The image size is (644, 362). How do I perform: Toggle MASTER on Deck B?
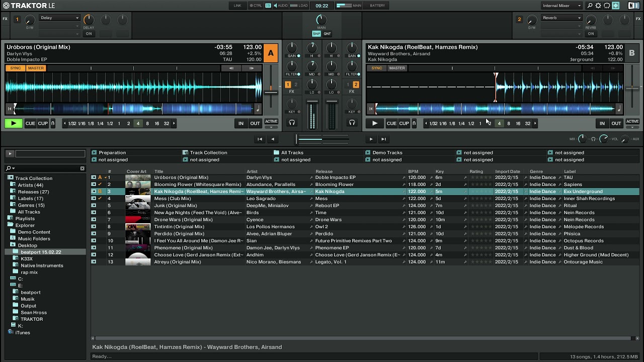point(397,68)
